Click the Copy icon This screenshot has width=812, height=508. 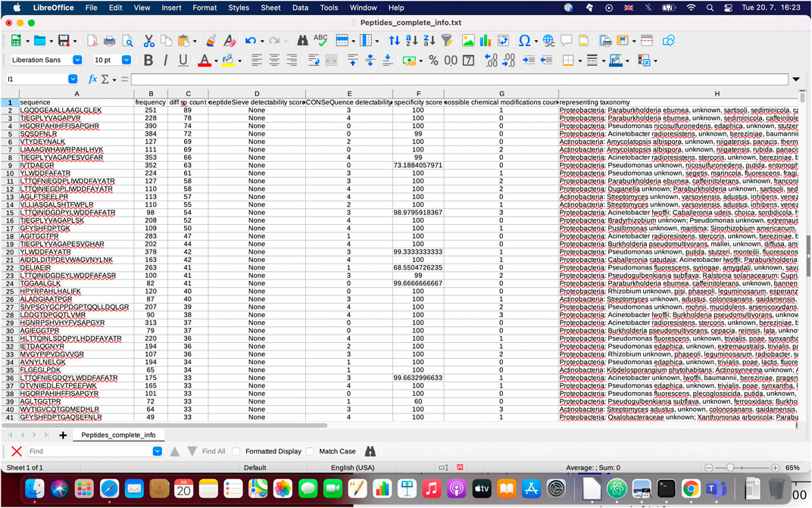point(166,41)
